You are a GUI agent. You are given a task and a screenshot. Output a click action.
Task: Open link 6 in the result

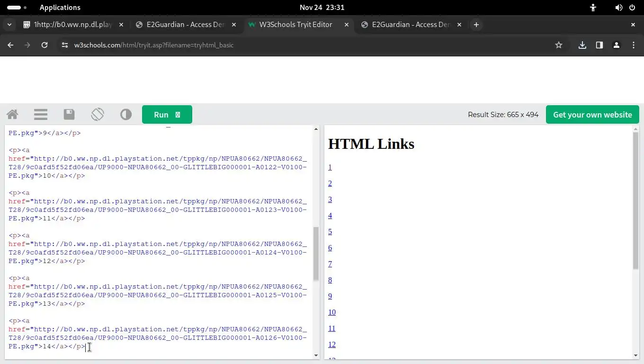click(330, 248)
